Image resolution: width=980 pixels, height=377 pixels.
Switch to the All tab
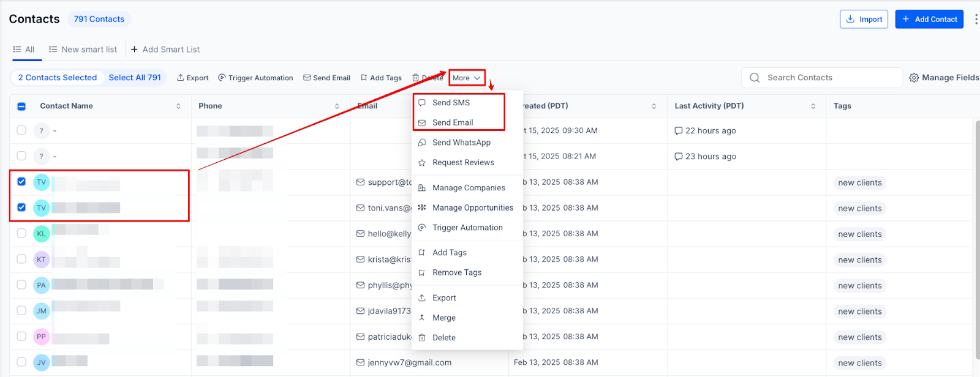(x=24, y=50)
